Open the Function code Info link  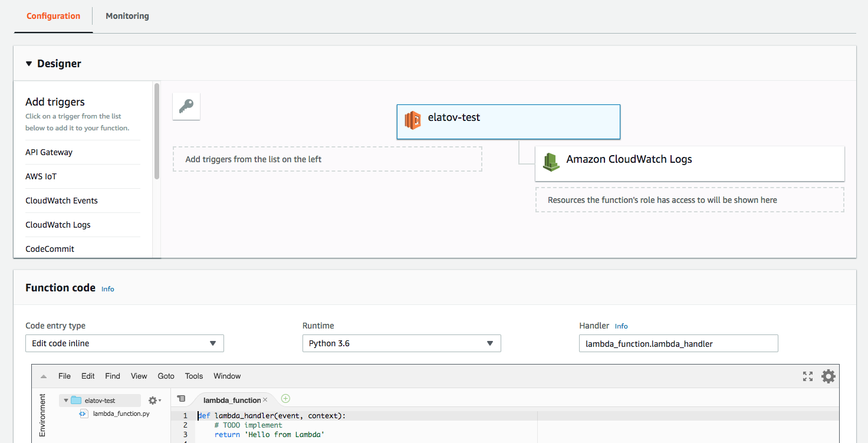pos(108,289)
